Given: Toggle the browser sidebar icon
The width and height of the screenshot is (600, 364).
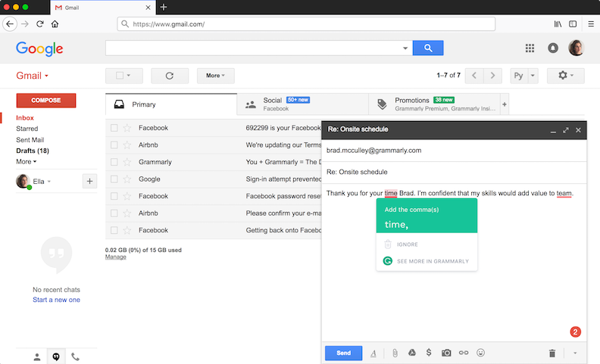Looking at the screenshot, I should point(573,23).
